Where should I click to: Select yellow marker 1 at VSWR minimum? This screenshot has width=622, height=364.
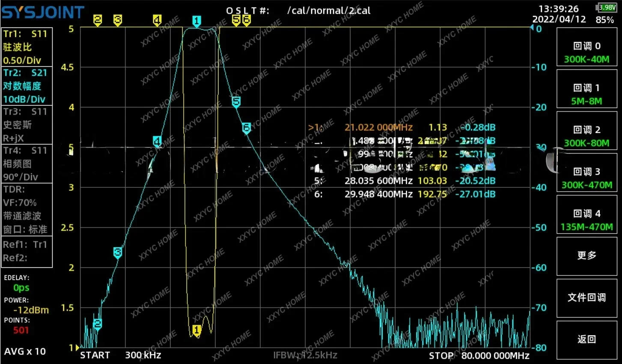click(196, 331)
